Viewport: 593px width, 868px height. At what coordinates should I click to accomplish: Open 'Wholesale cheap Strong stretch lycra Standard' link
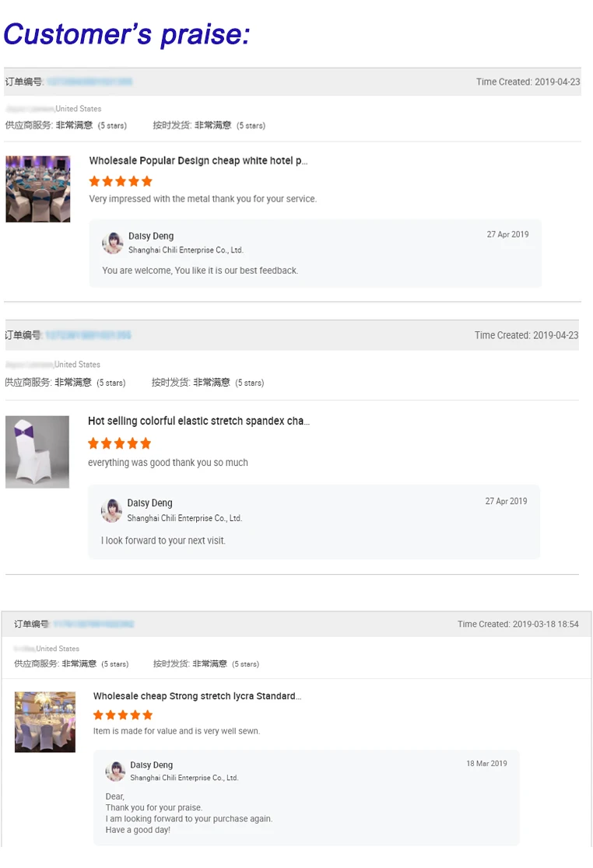point(197,696)
